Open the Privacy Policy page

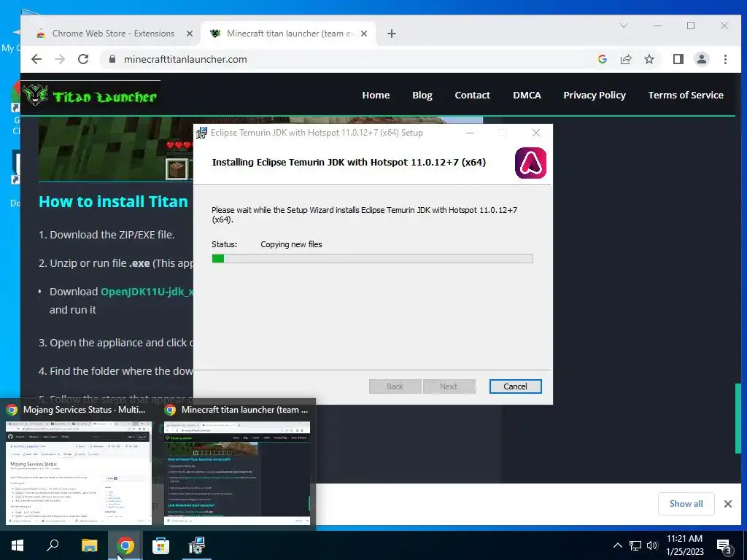point(594,96)
